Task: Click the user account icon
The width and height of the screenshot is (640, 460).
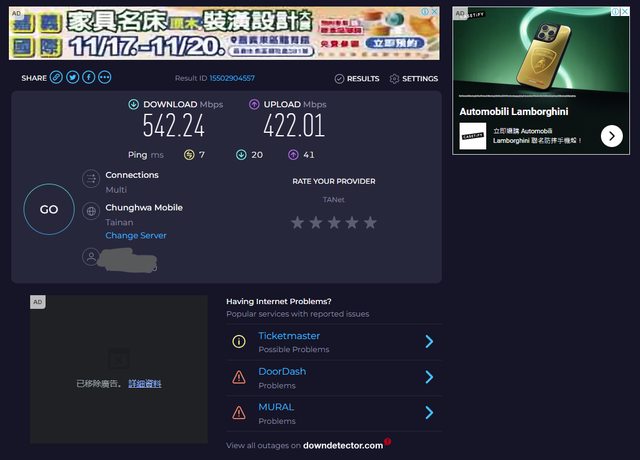Action: coord(91,257)
